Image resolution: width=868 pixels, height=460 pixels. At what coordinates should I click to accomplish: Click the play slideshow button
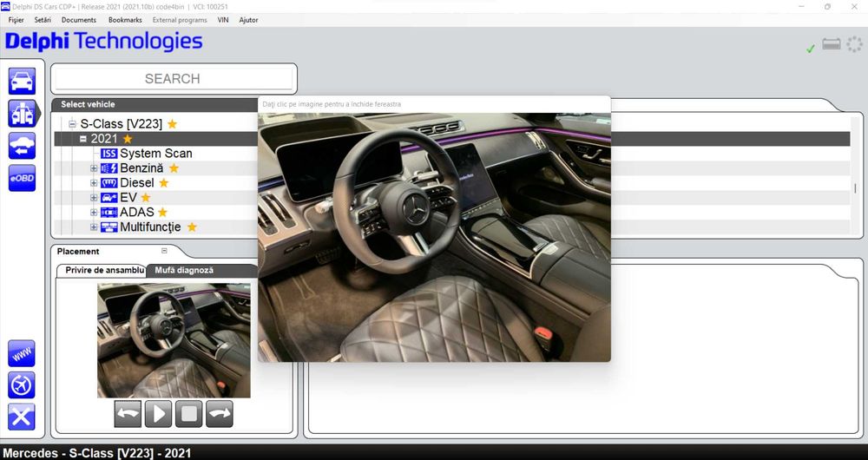[x=158, y=414]
